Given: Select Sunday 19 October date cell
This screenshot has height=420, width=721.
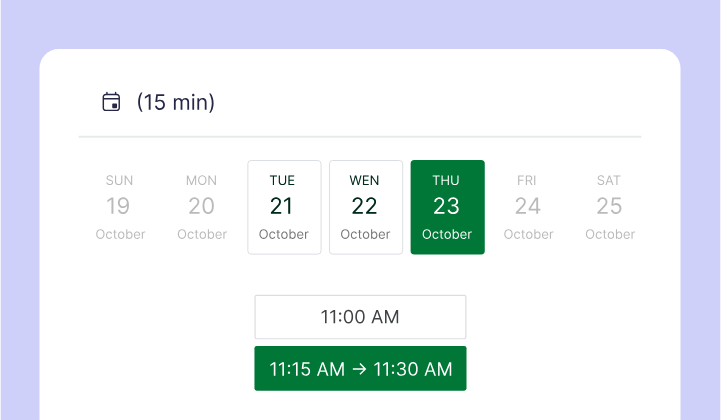Looking at the screenshot, I should click(120, 207).
